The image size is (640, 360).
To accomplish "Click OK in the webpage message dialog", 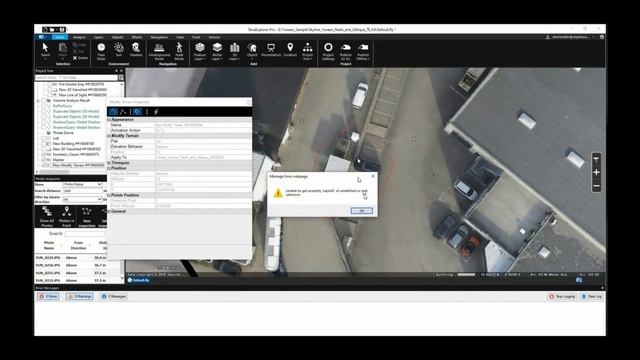I will click(x=361, y=211).
